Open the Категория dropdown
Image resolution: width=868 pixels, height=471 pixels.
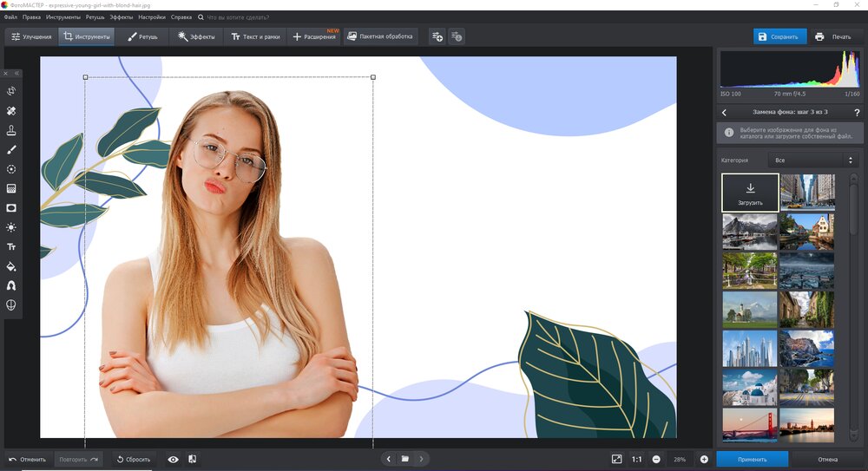pyautogui.click(x=812, y=160)
